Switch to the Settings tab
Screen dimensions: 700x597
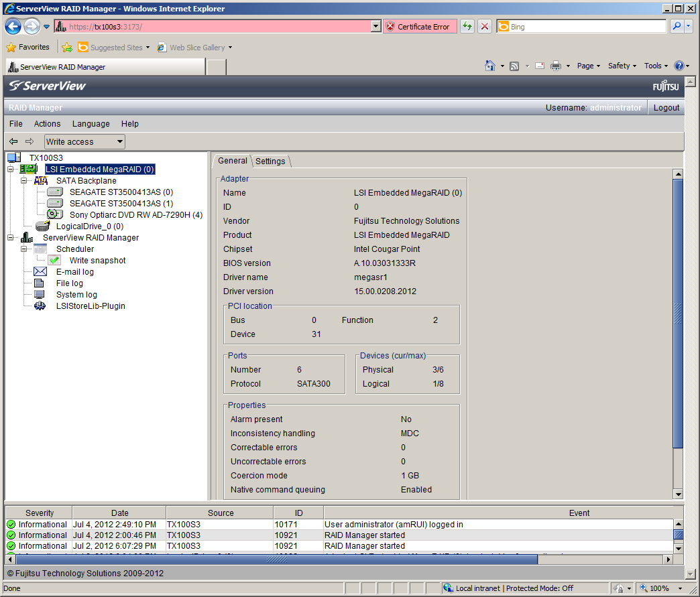(270, 161)
